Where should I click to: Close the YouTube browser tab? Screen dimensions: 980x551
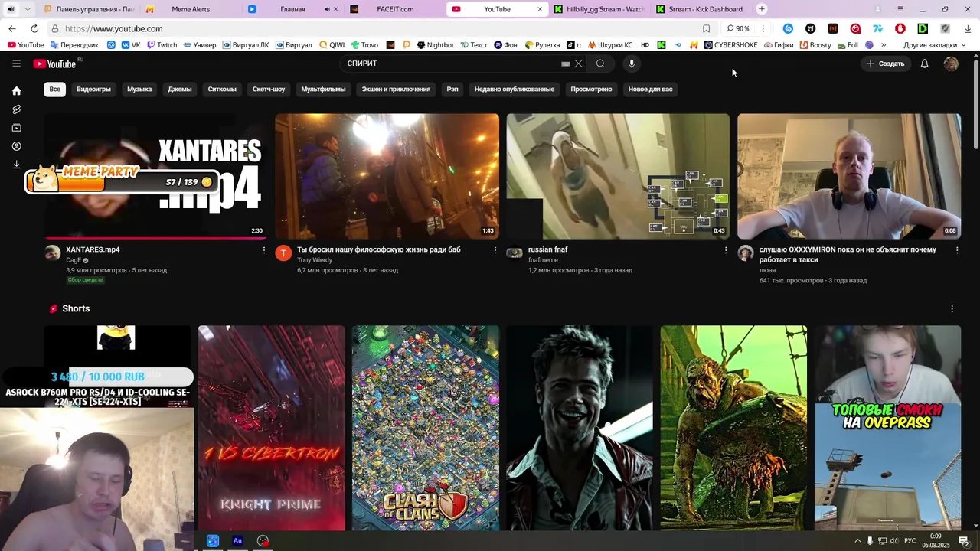tap(540, 9)
